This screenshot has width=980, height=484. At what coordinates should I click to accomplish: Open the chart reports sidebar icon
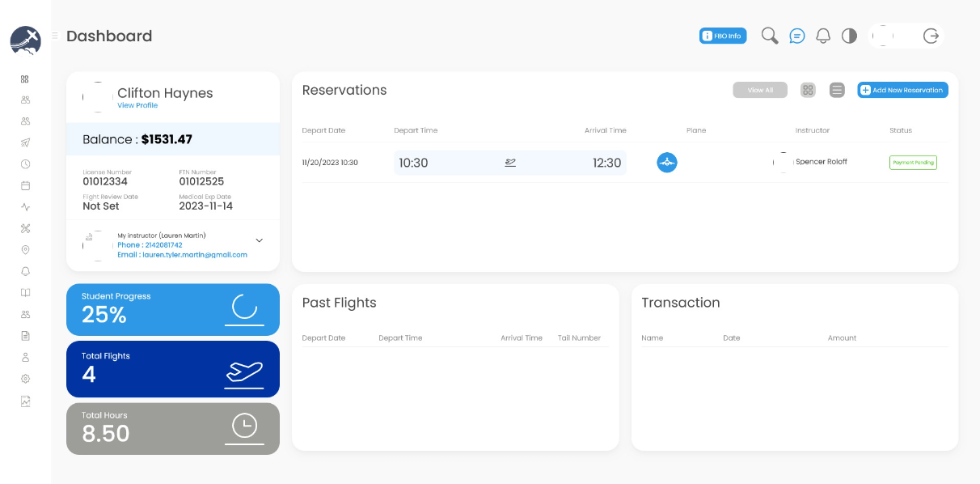(x=25, y=401)
